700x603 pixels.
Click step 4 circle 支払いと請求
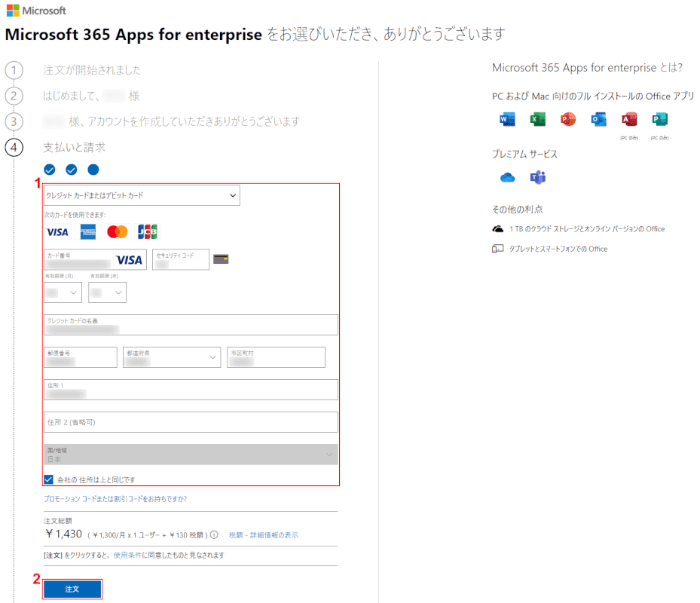coord(14,148)
